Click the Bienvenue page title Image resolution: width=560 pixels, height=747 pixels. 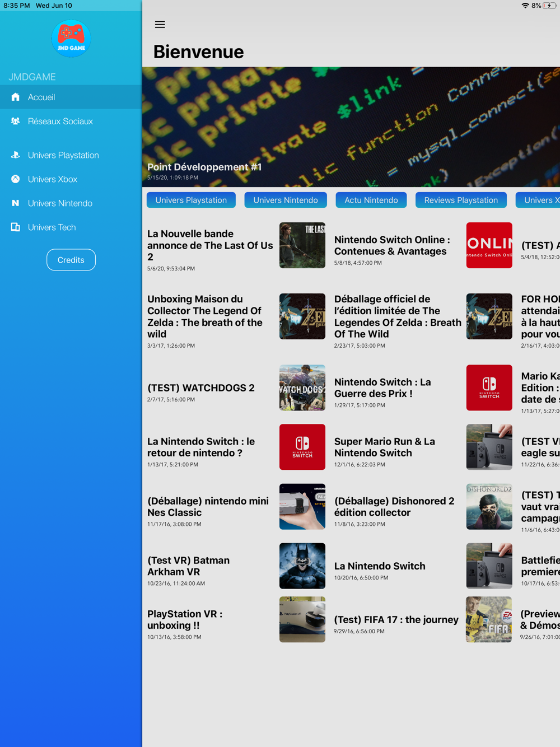point(198,52)
